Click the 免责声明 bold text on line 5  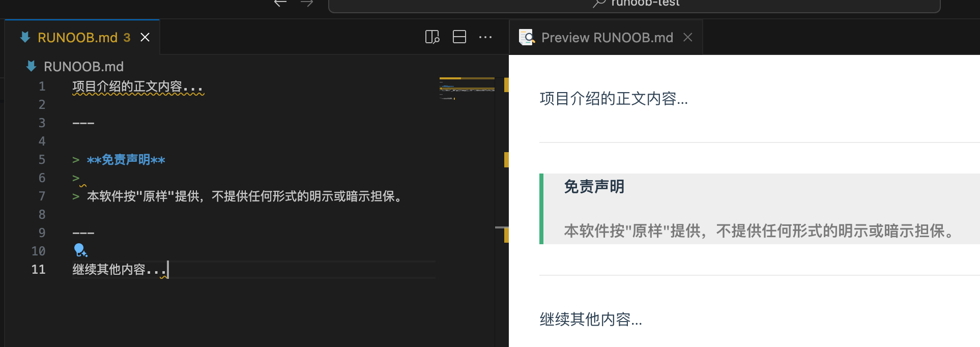(126, 160)
